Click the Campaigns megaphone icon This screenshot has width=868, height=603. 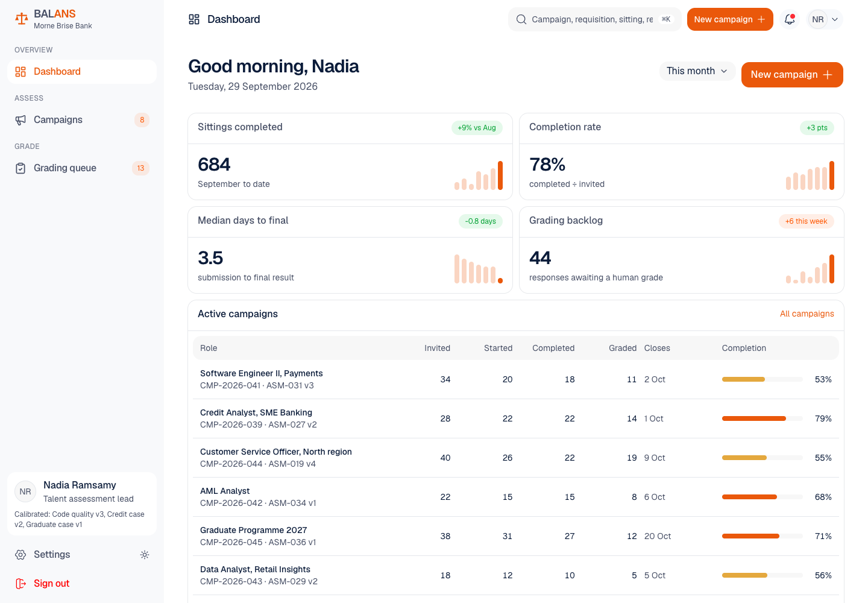[20, 120]
